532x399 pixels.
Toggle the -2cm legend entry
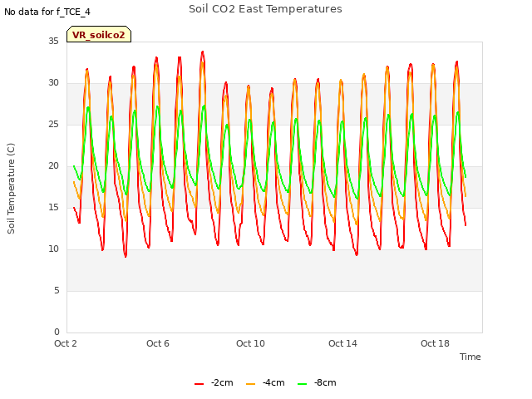(x=214, y=382)
